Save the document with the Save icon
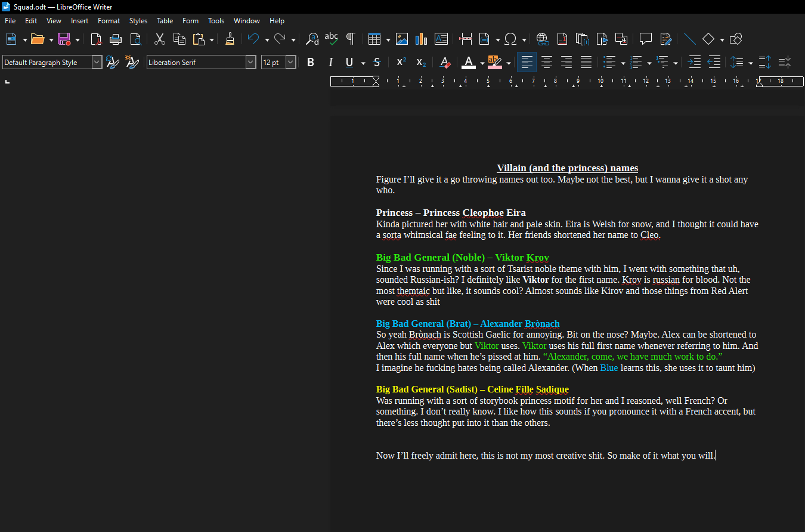805x532 pixels. coord(64,39)
